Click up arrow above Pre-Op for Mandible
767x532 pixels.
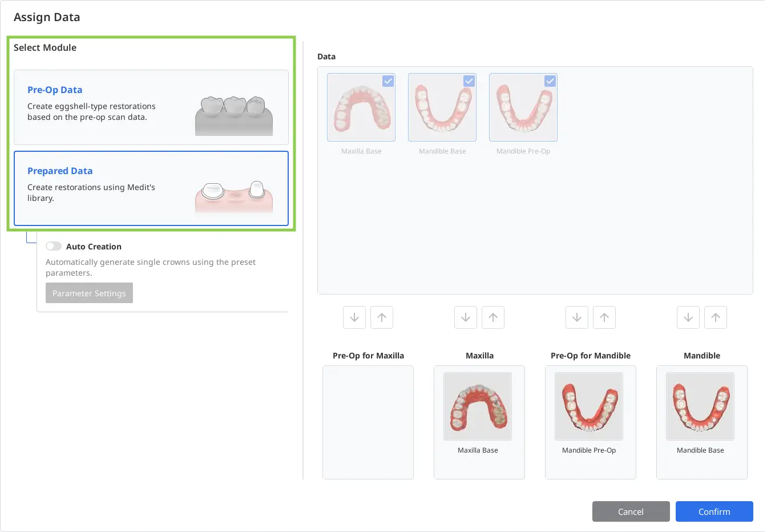(604, 317)
